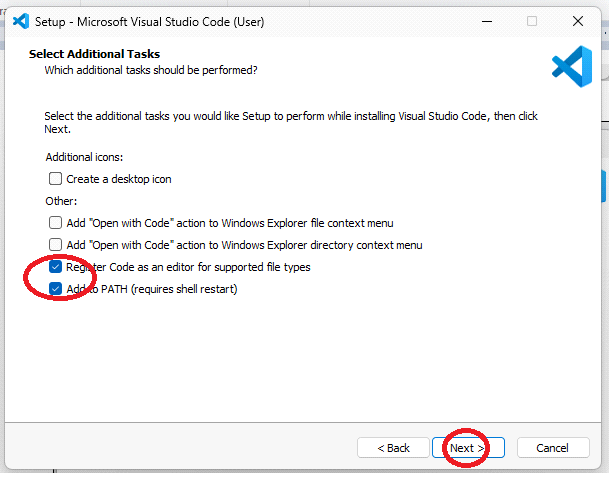Screen dimensions: 609x482
Task: Check the Open with Code directory context menu option
Action: [x=56, y=245]
